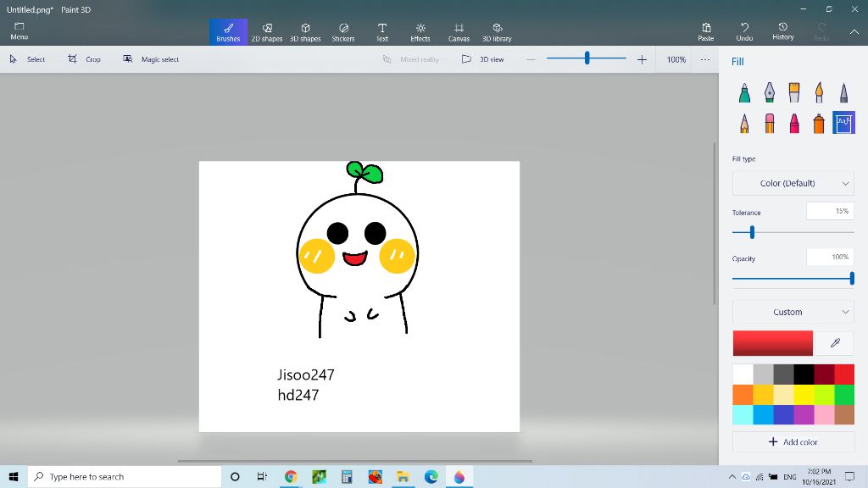Toggle 3D view
The width and height of the screenshot is (868, 488).
point(482,59)
